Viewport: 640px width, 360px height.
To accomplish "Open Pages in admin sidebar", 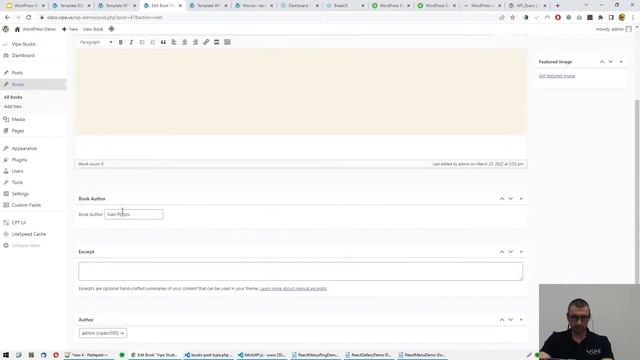I will pos(18,131).
